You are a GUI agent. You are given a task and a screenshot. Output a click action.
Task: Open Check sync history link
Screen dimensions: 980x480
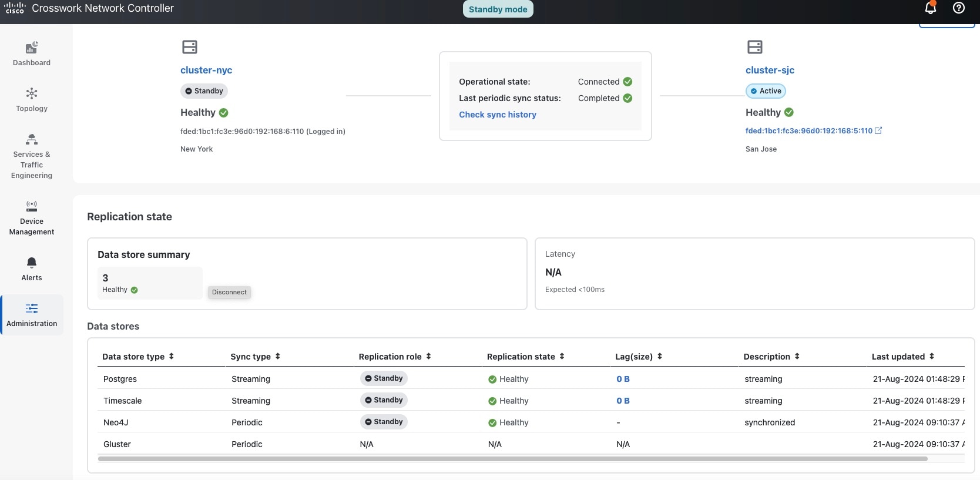498,115
